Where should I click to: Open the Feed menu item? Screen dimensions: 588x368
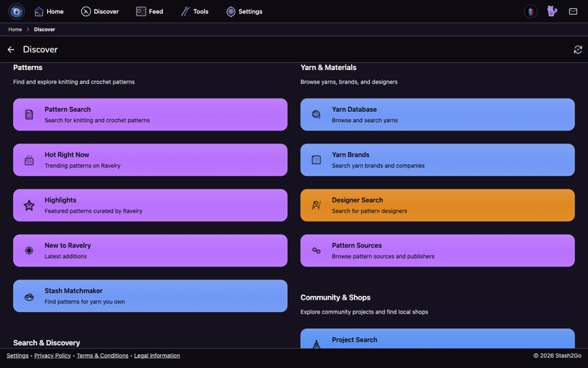pos(150,12)
